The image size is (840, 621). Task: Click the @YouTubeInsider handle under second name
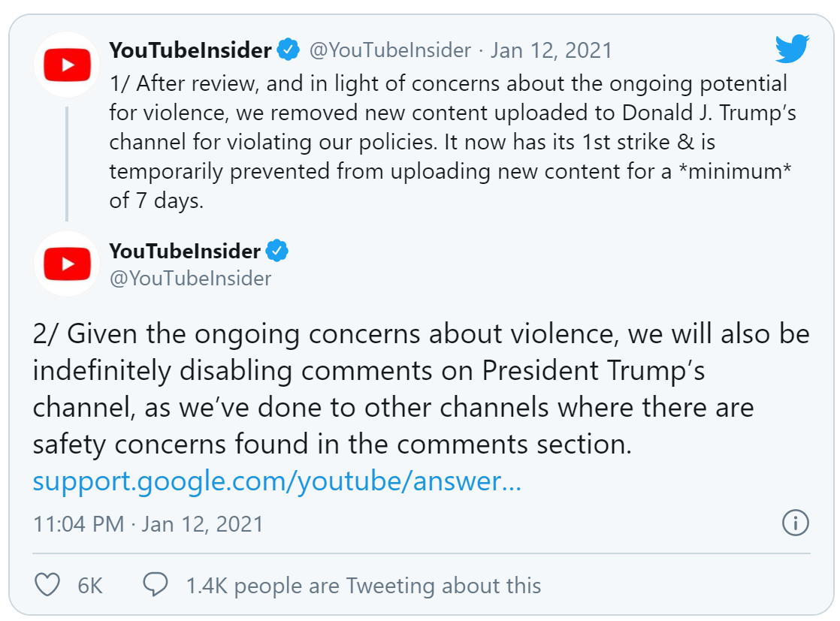(190, 279)
